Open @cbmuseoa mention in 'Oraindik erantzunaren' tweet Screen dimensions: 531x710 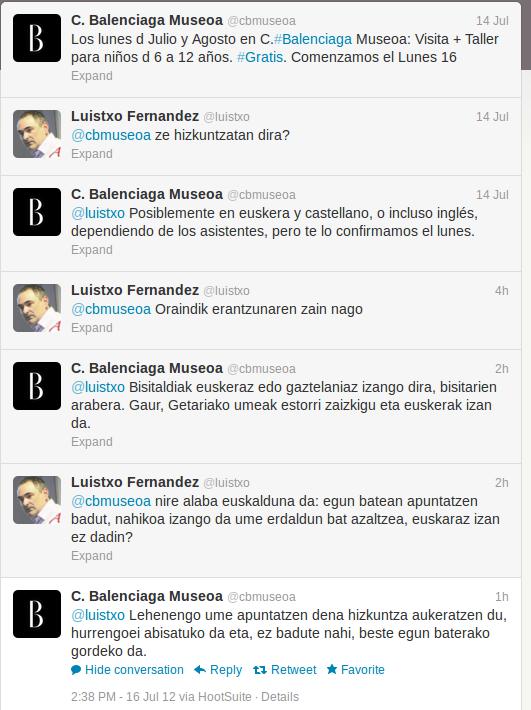click(111, 309)
